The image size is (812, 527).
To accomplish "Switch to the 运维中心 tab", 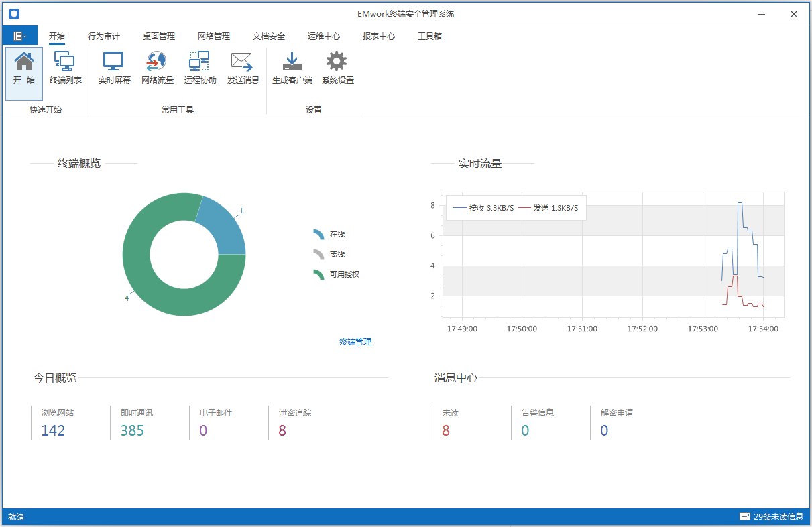I will (323, 36).
